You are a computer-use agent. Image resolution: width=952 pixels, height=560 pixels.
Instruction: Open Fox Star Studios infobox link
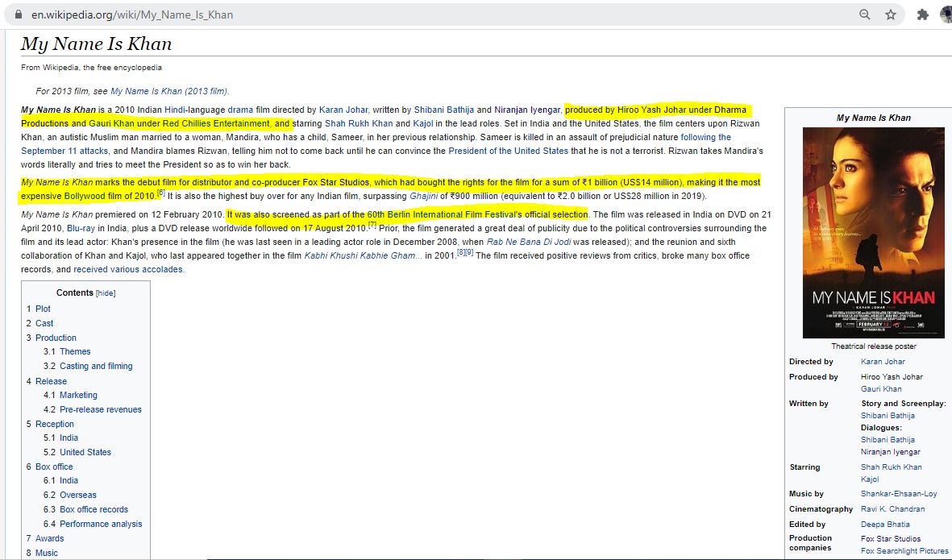[x=891, y=539]
